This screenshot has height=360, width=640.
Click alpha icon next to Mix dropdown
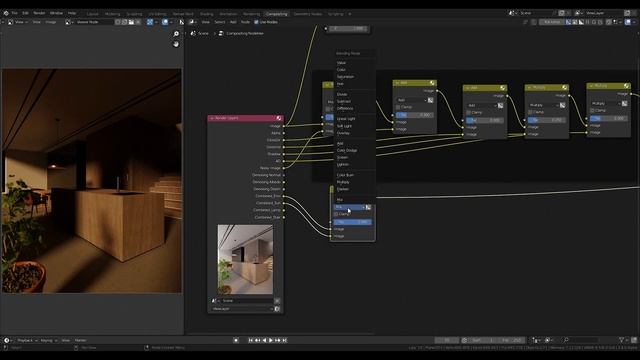[369, 207]
